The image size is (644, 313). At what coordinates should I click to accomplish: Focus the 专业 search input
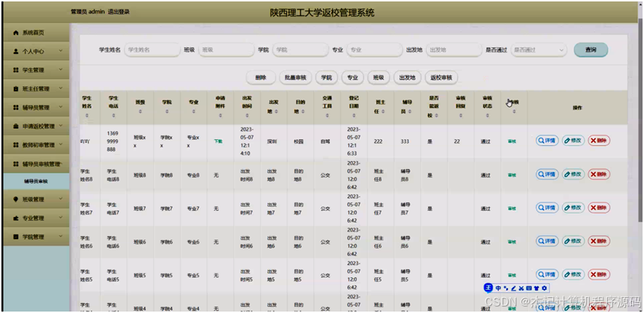(374, 50)
